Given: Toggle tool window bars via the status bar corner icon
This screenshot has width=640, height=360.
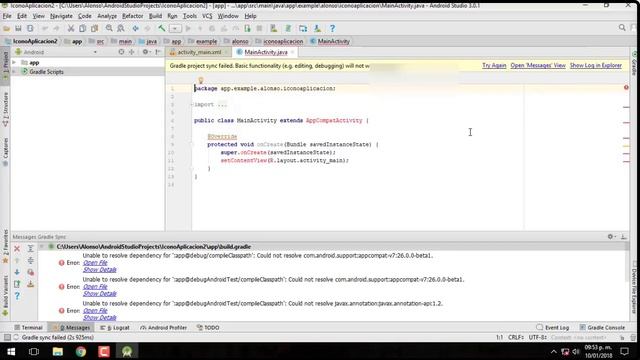Looking at the screenshot, I should click(x=7, y=338).
